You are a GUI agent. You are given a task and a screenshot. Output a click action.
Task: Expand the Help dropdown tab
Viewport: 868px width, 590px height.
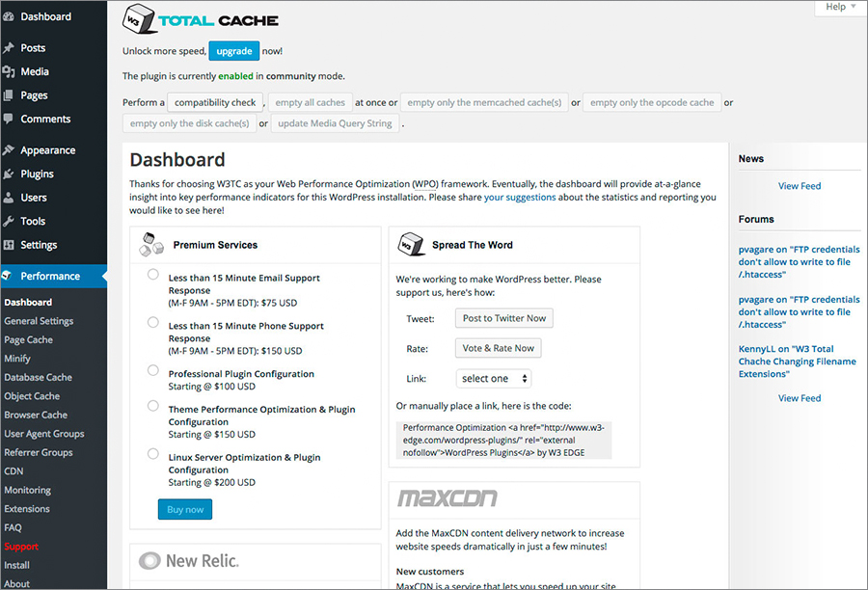(840, 7)
